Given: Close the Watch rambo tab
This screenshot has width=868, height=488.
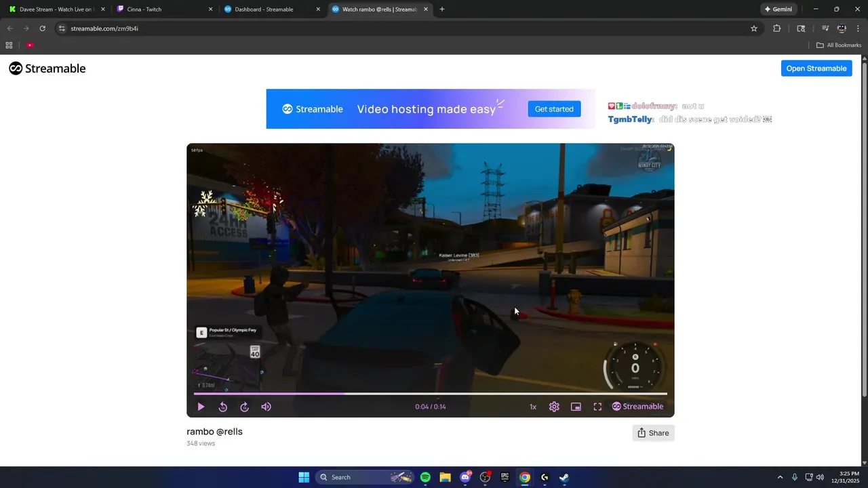Looking at the screenshot, I should click(426, 9).
